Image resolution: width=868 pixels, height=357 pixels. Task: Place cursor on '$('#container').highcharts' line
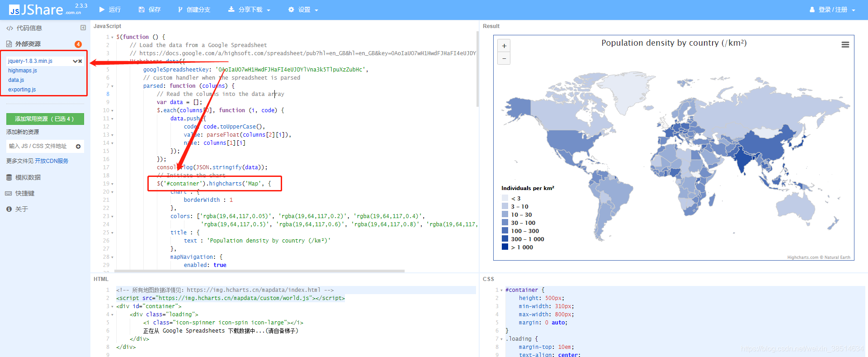click(x=214, y=184)
